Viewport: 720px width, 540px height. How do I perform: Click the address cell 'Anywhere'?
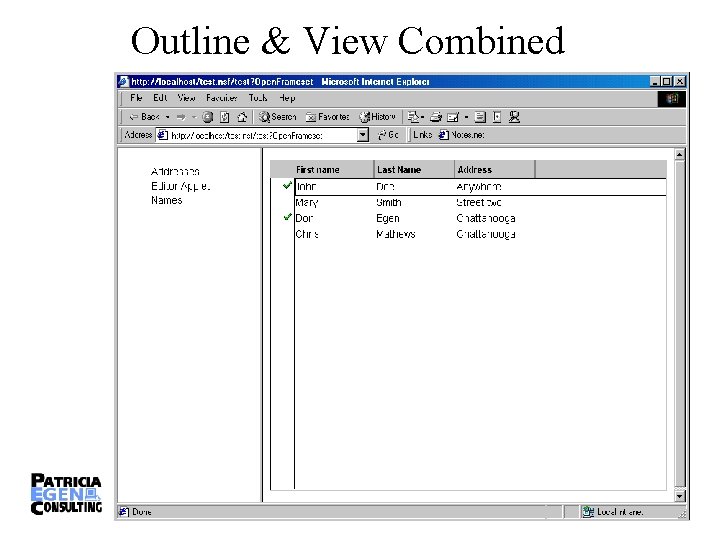478,186
